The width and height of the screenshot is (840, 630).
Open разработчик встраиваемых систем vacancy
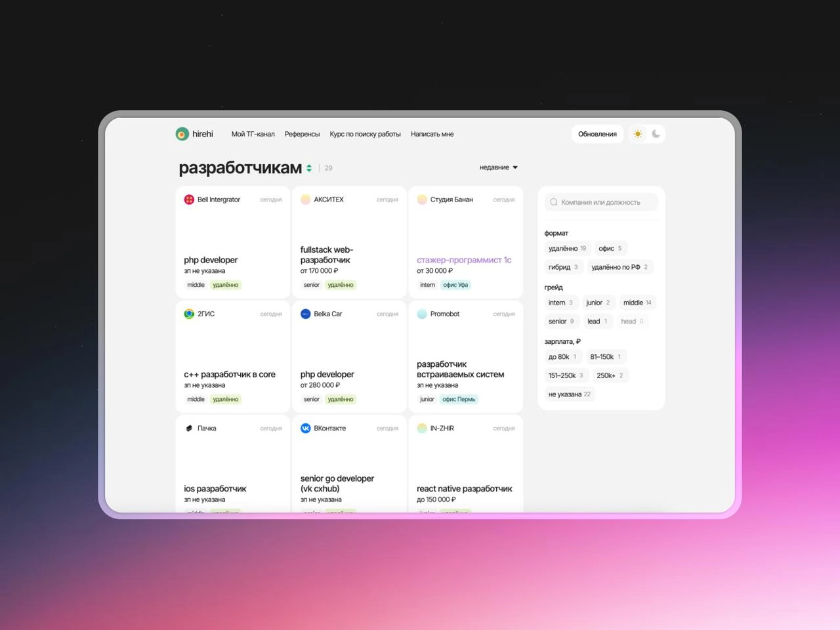[x=460, y=369]
